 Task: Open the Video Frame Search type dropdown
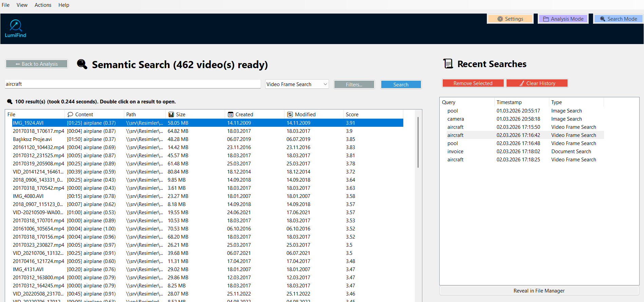[x=297, y=84]
